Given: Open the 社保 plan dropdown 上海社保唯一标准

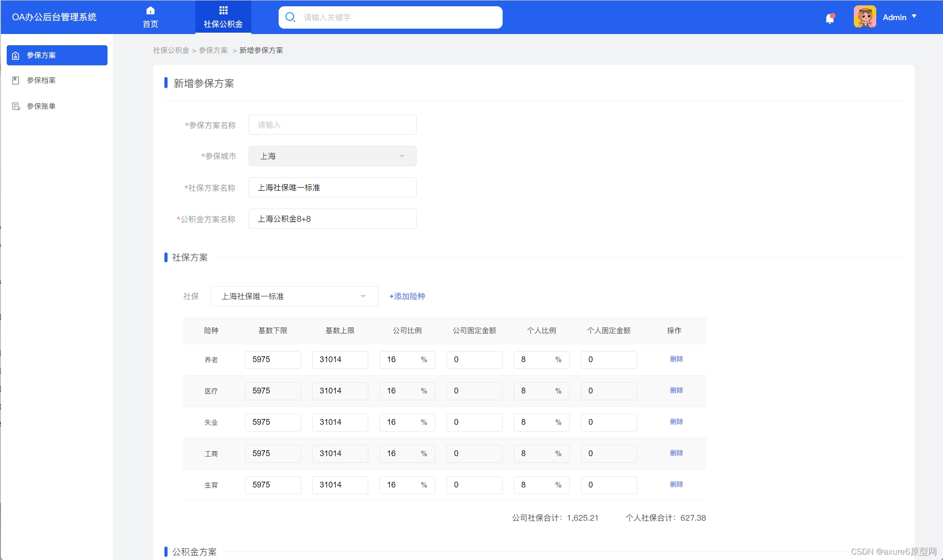Looking at the screenshot, I should 294,296.
